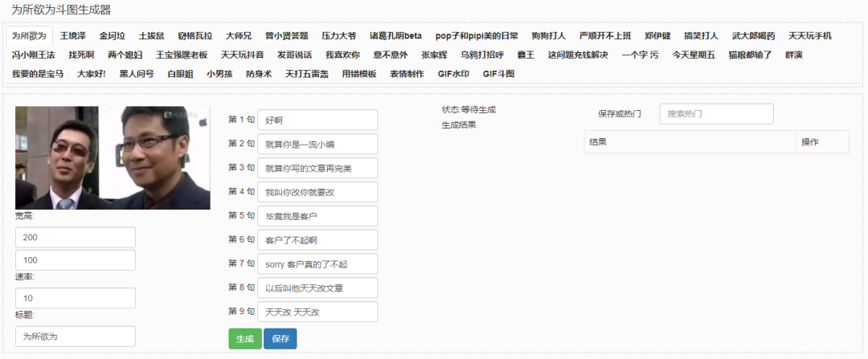This screenshot has width=868, height=359.
Task: Select the 郑伊健 tab
Action: 657,36
